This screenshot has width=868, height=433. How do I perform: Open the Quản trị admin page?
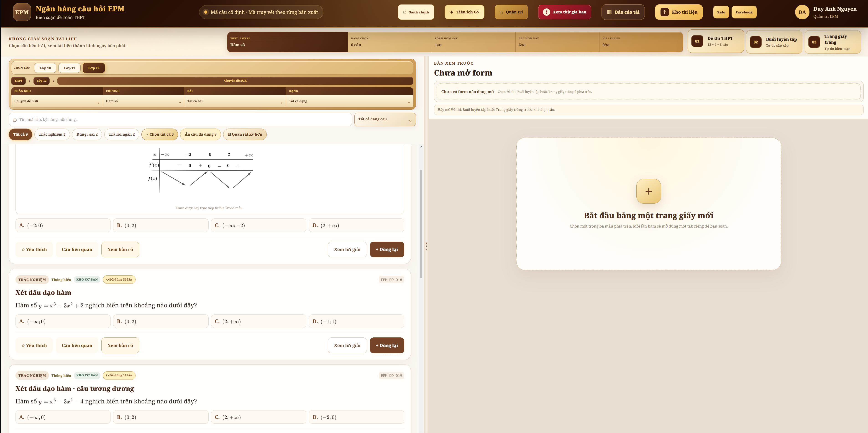tap(511, 12)
